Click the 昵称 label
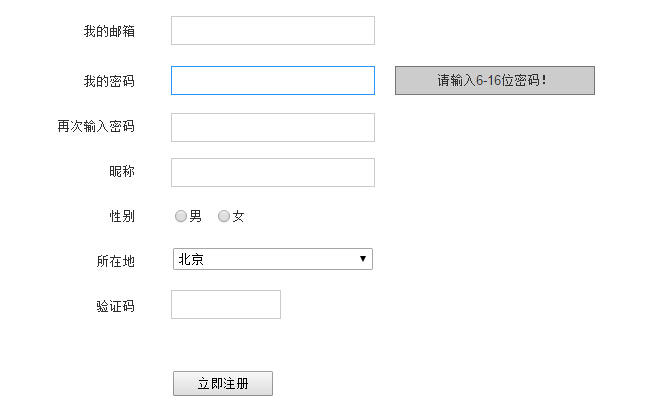Screen dimensions: 658x420 [122, 172]
